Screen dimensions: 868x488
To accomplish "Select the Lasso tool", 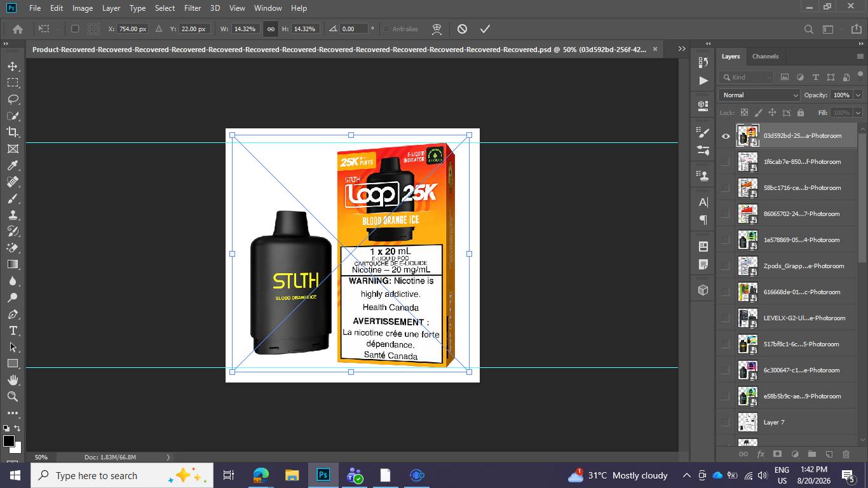I will pyautogui.click(x=13, y=99).
